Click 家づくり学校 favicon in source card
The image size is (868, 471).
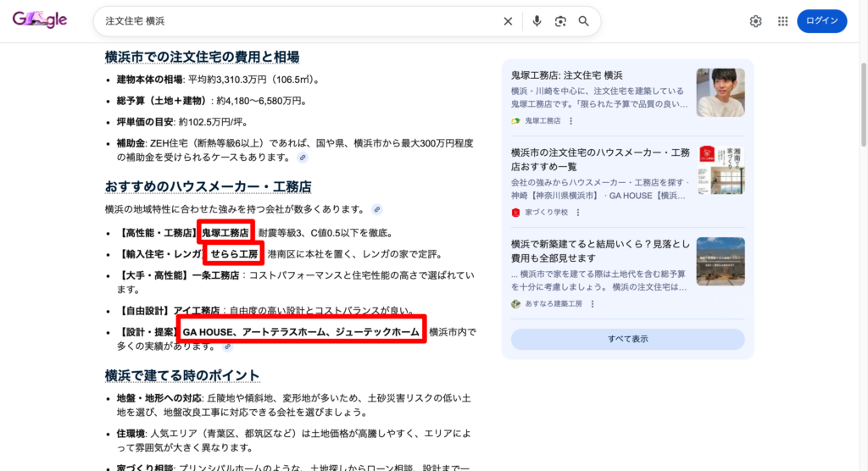[x=515, y=213]
